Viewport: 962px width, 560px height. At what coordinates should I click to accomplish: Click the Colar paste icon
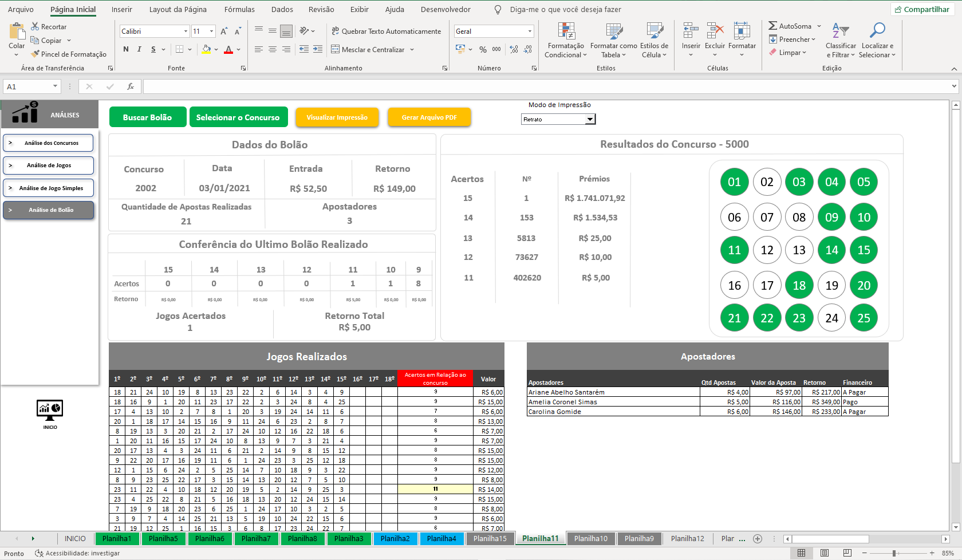click(x=17, y=32)
